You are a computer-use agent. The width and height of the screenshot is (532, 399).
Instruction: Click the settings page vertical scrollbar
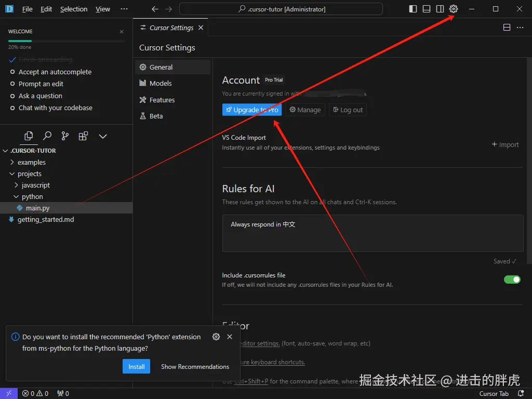(x=529, y=161)
